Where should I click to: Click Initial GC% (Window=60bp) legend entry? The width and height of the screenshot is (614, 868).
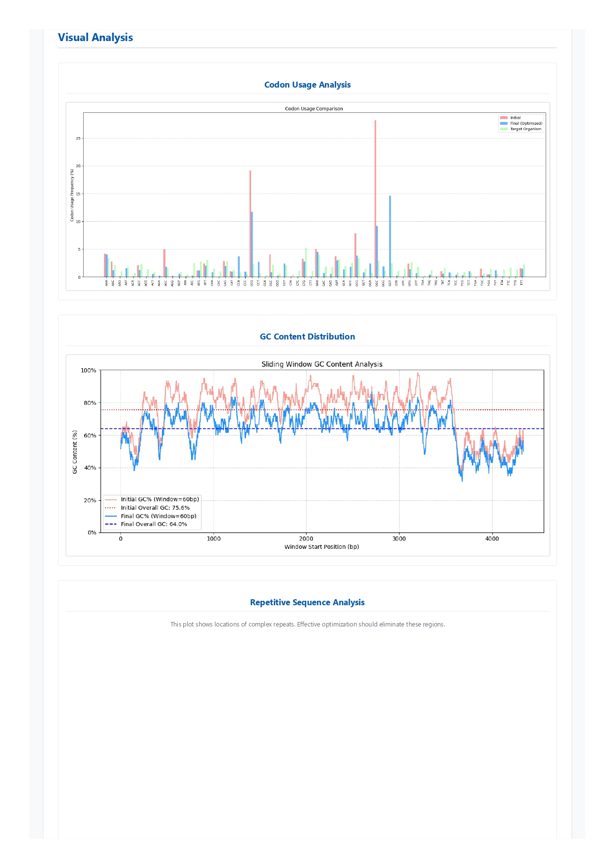(x=159, y=499)
